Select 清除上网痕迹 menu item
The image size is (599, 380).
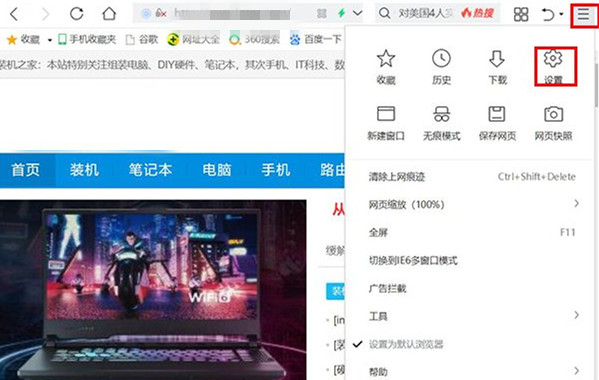472,177
